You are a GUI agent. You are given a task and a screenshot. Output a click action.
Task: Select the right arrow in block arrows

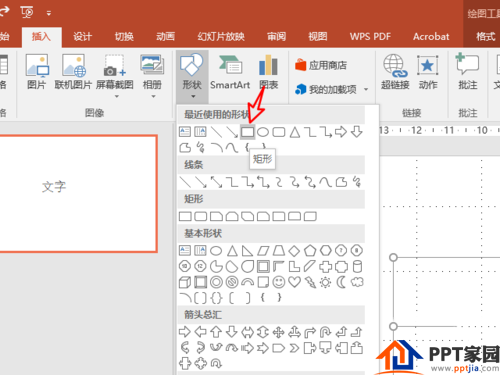pos(185,332)
